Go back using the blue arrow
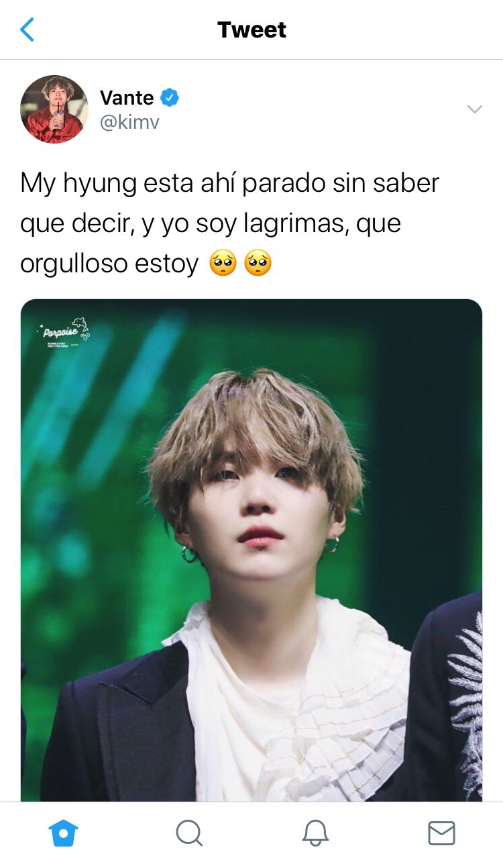Viewport: 503px width, 868px height. click(x=27, y=30)
